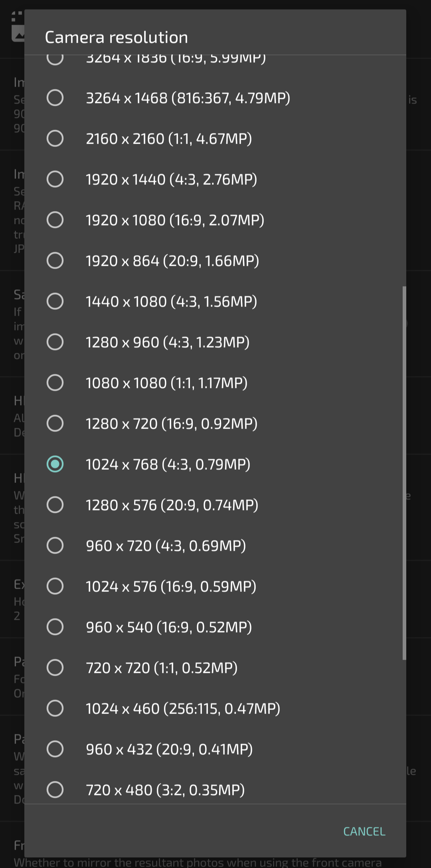Click the resolution list scrollbar
This screenshot has width=431, height=868.
click(404, 473)
